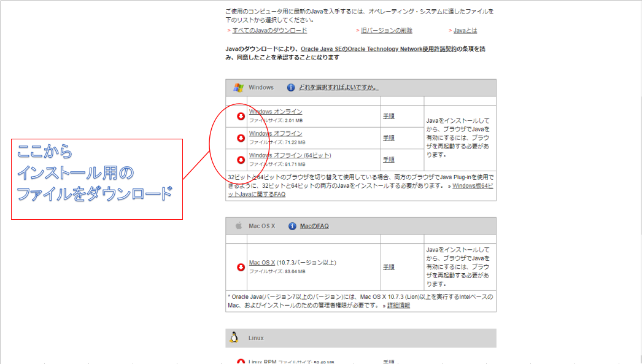Click the blue info icon beside MacのFAQ
The image size is (642, 364).
tap(292, 226)
